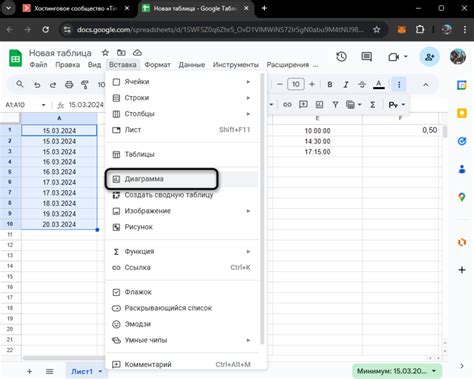
Task: Toggle italic formatting button
Action: point(346,85)
